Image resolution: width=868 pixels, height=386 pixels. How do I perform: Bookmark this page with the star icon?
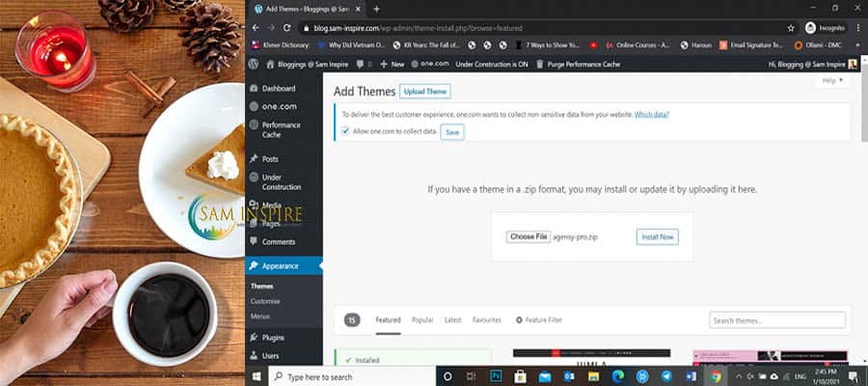(791, 28)
